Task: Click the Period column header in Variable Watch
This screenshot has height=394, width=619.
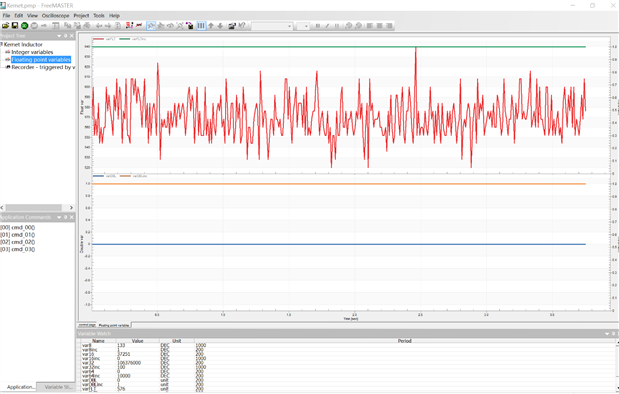Action: (x=405, y=341)
